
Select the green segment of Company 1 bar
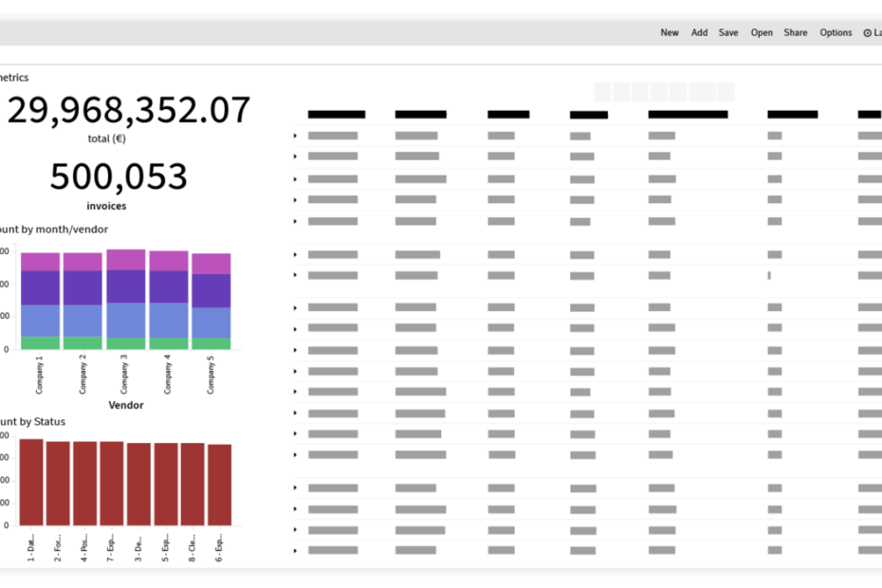coord(40,343)
